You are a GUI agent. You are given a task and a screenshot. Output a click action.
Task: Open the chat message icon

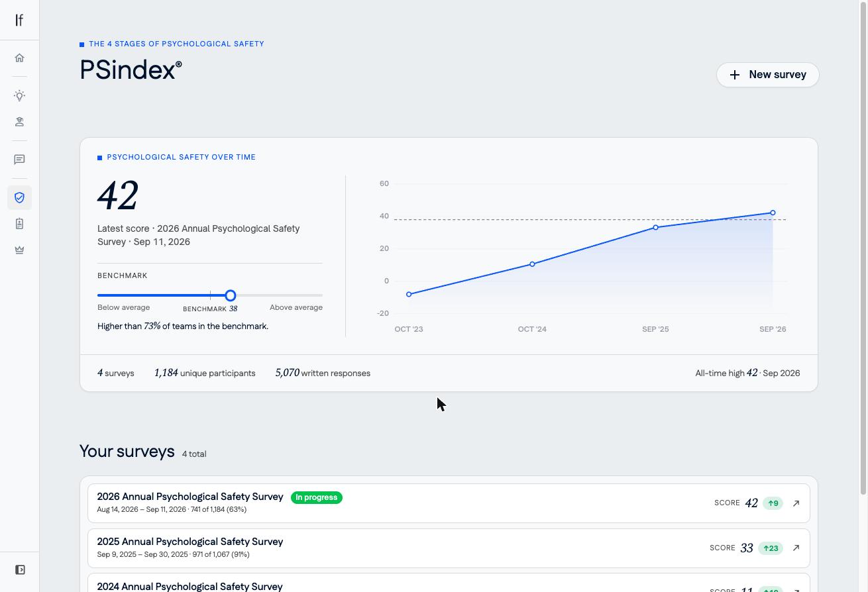coord(19,160)
